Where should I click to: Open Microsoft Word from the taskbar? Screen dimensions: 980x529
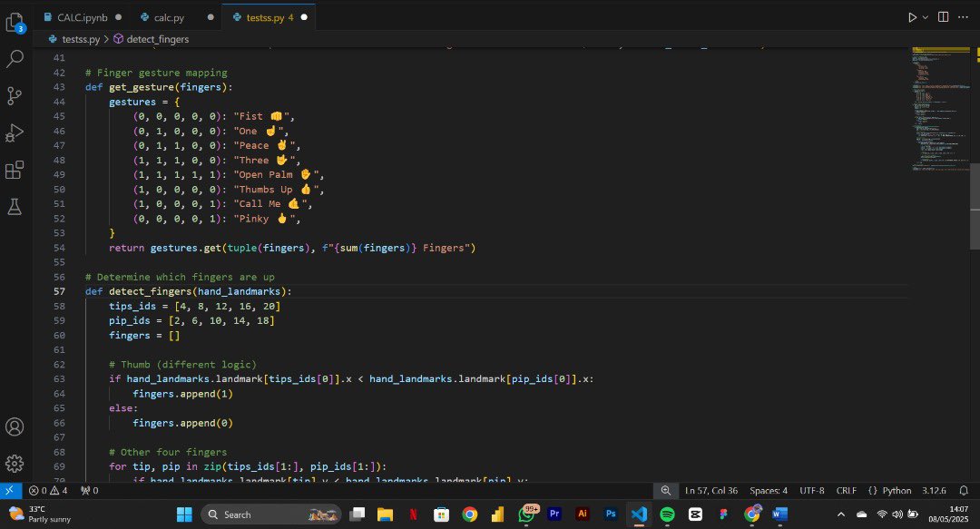click(779, 514)
